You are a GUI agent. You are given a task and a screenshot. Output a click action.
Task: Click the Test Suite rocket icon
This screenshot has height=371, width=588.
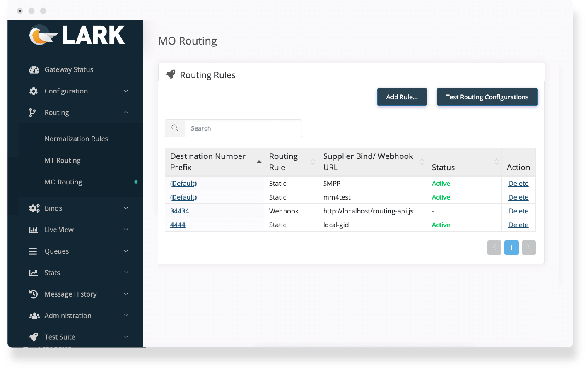(34, 337)
